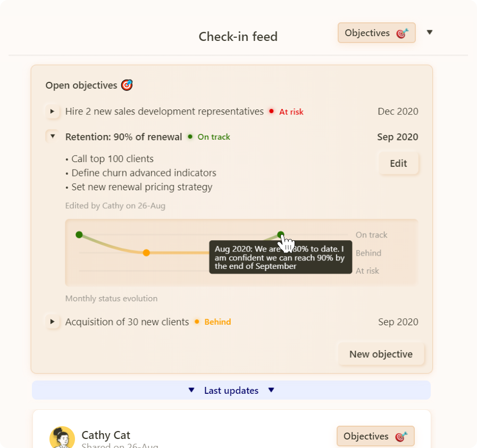Edit the Retention objective
The image size is (477, 448).
click(x=398, y=164)
